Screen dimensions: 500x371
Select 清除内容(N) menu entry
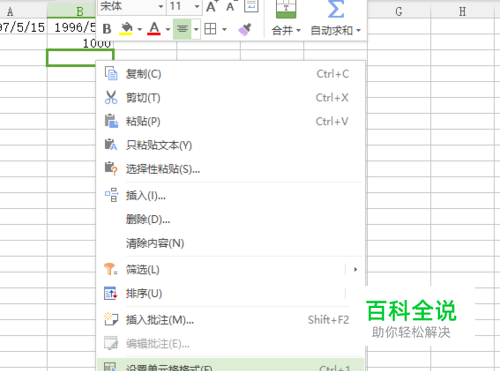231,243
